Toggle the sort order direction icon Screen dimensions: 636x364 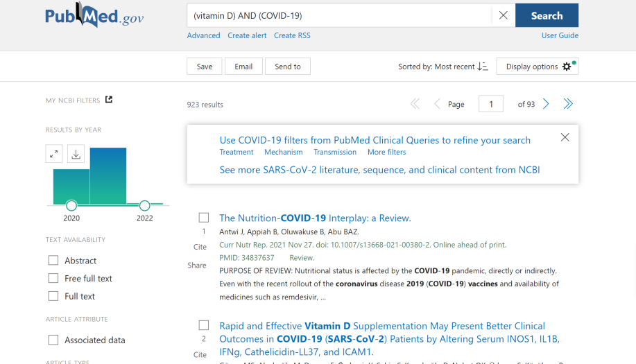483,67
